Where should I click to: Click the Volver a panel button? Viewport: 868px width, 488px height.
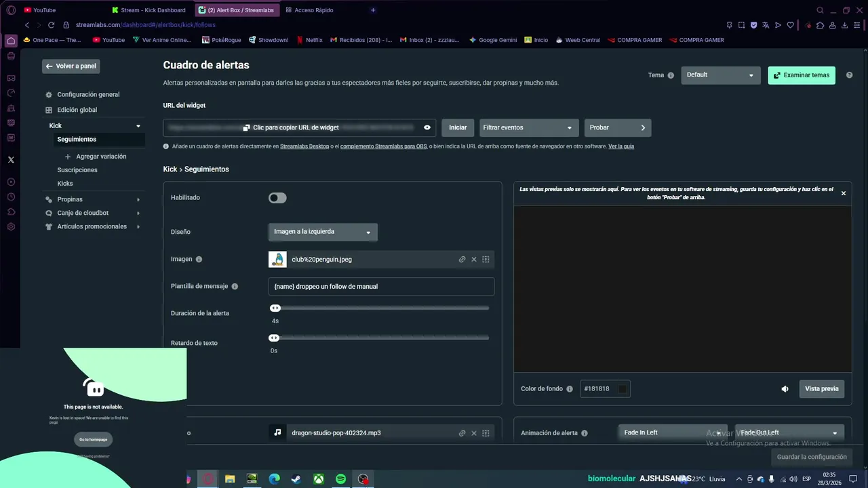pos(71,66)
